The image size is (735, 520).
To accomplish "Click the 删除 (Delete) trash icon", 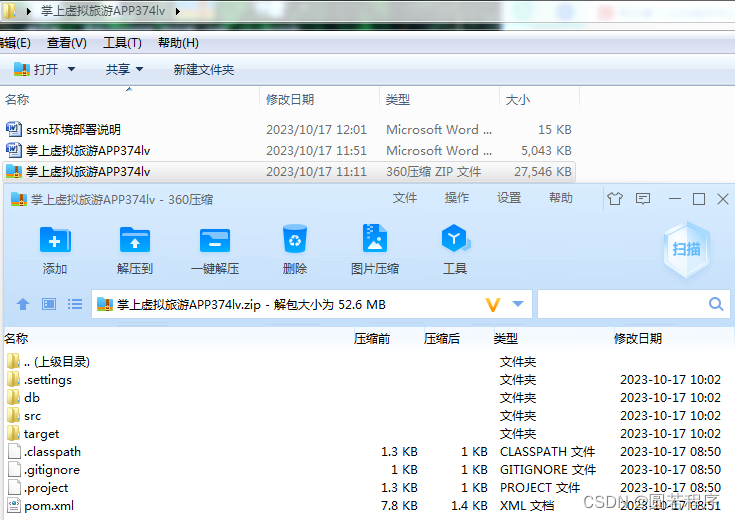I will tap(294, 239).
